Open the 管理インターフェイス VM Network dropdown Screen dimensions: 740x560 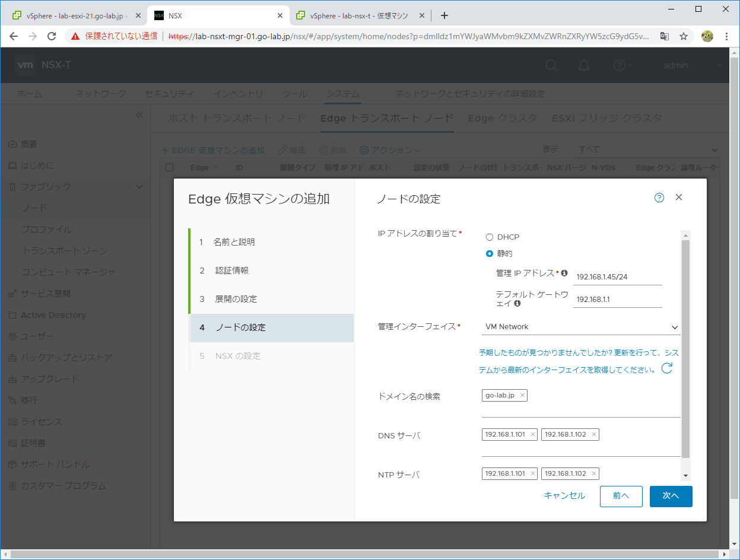point(581,327)
